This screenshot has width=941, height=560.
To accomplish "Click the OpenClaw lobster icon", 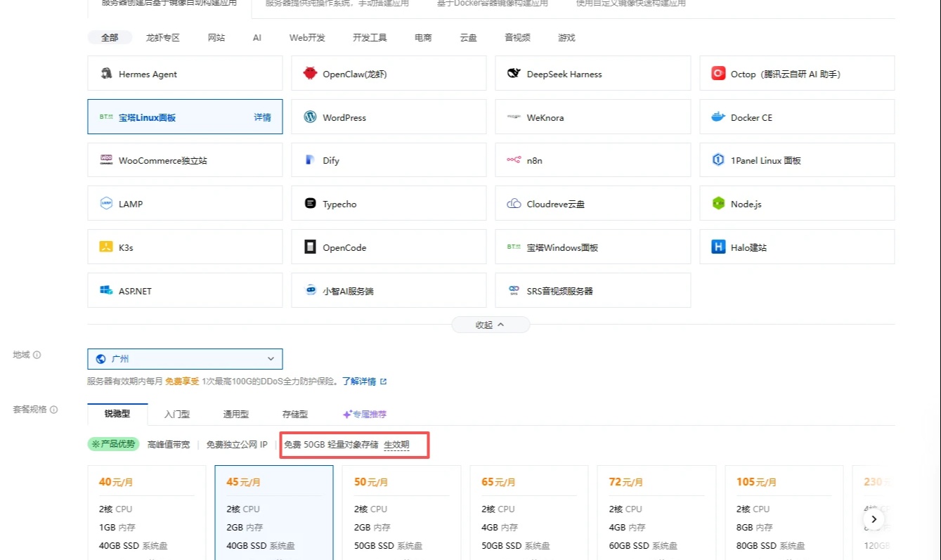I will coord(310,74).
